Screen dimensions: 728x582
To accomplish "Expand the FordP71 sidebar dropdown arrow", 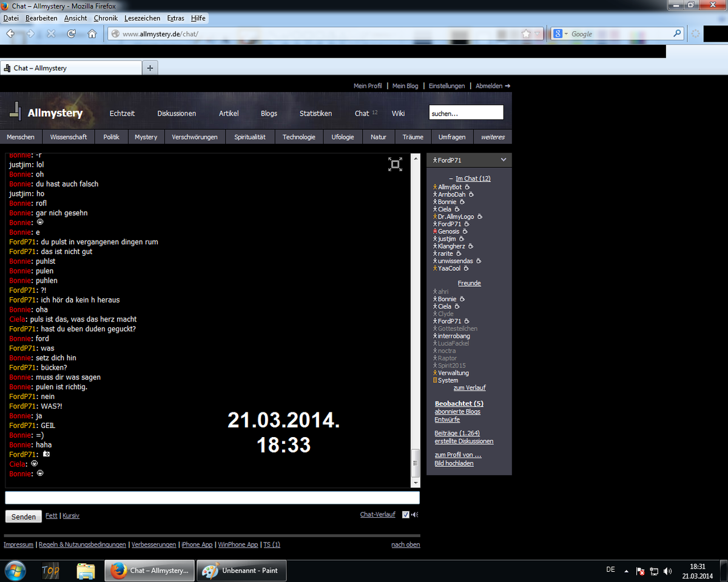I will (x=503, y=160).
